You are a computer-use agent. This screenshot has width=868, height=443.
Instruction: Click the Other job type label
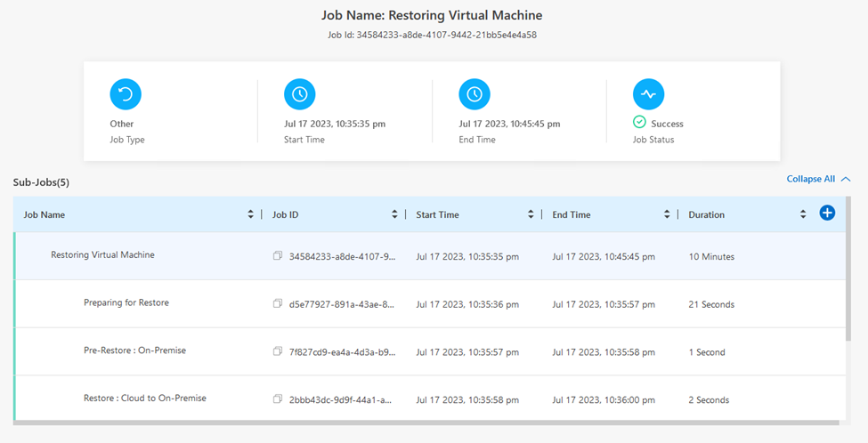121,124
